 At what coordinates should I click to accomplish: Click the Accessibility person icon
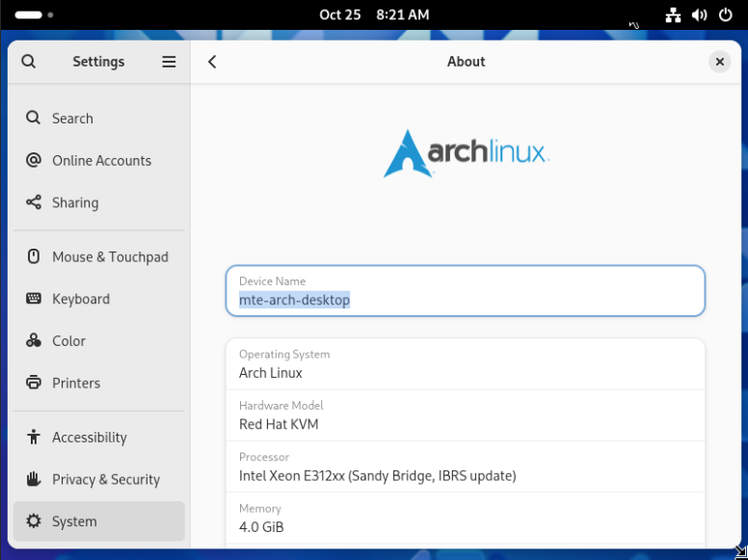(x=33, y=437)
